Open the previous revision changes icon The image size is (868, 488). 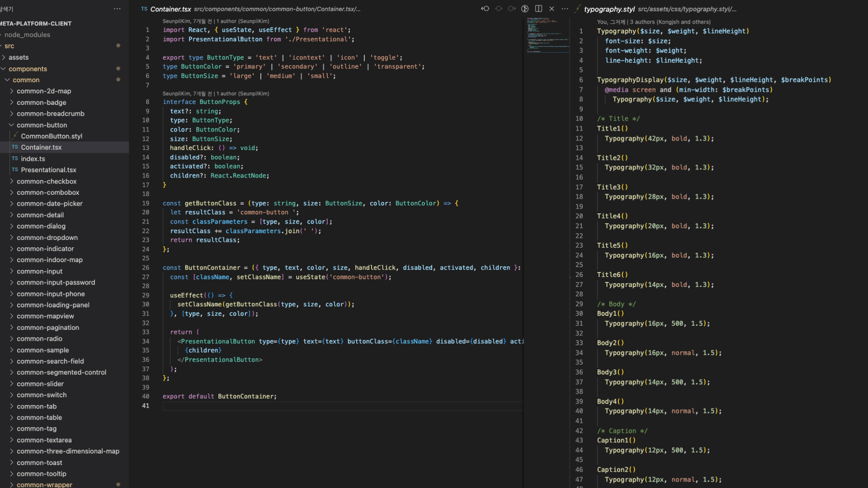click(x=485, y=9)
